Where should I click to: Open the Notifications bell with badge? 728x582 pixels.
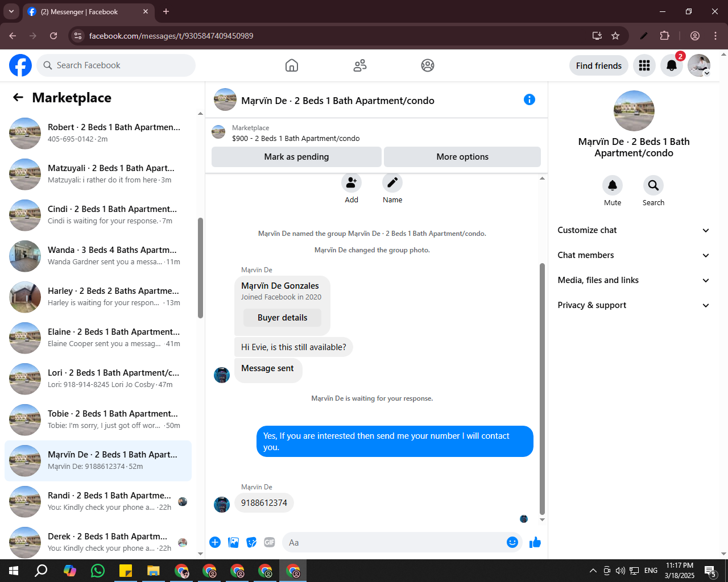pos(672,65)
